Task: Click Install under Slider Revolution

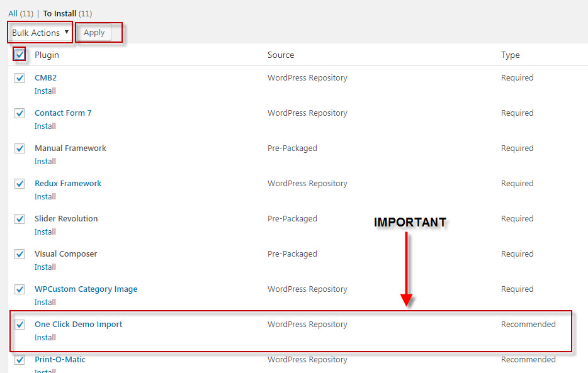Action: tap(45, 232)
